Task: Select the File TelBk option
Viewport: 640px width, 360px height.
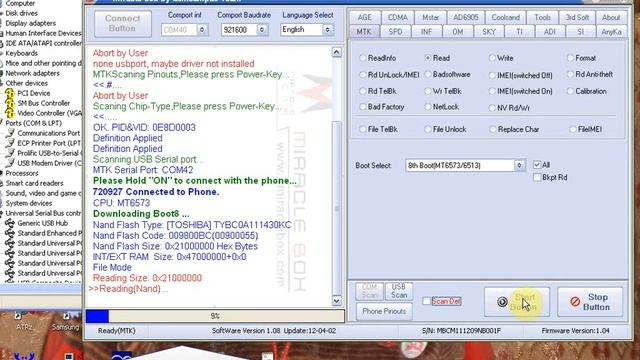Action: click(362, 129)
